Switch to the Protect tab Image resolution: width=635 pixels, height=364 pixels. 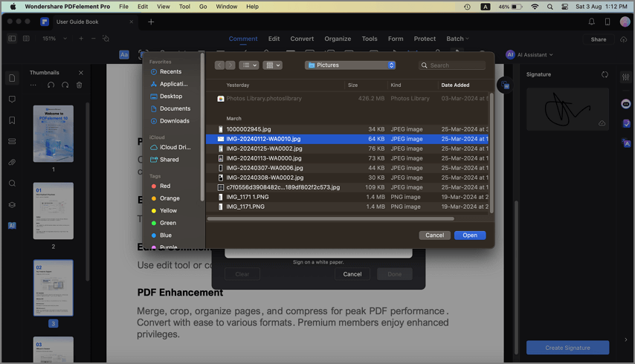click(x=425, y=39)
